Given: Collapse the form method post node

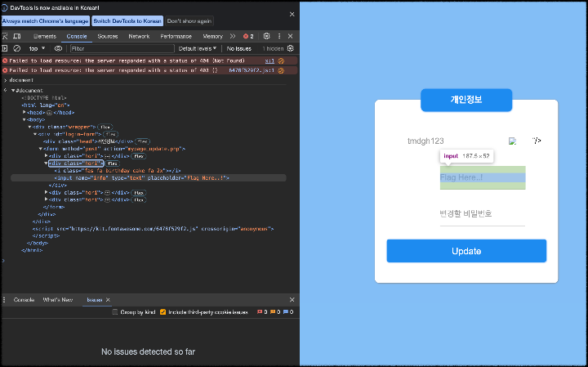Looking at the screenshot, I should pos(41,149).
